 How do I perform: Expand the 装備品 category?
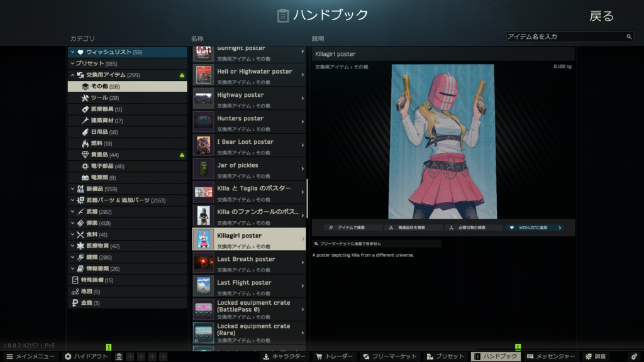pyautogui.click(x=73, y=189)
